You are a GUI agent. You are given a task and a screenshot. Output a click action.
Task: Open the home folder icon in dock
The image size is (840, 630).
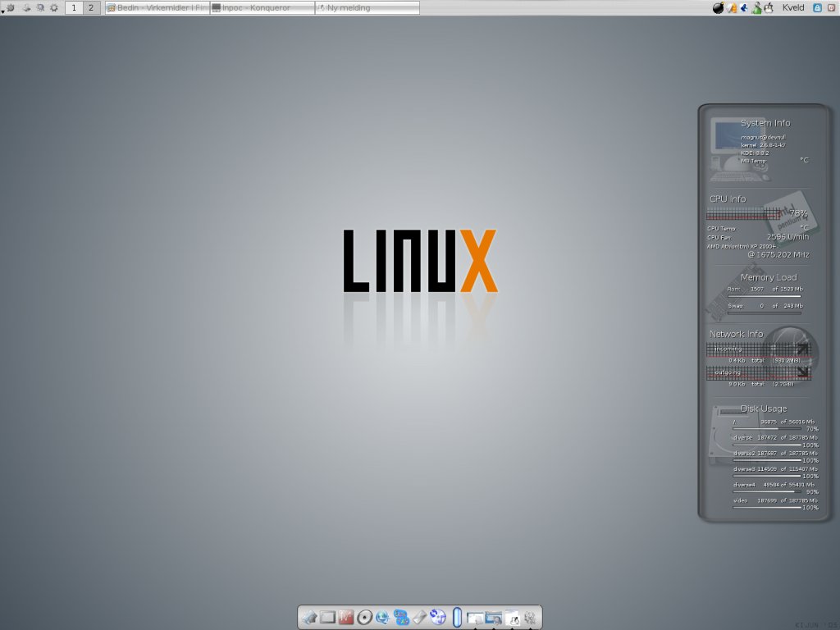point(309,618)
